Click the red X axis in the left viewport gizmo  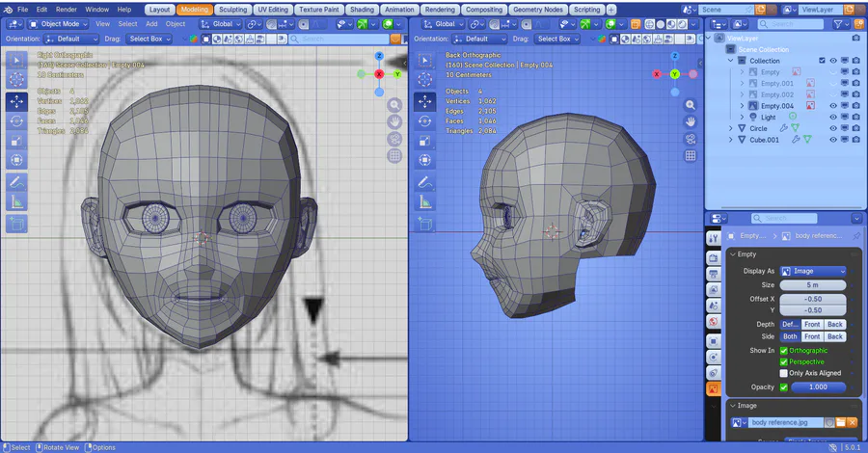pyautogui.click(x=379, y=74)
